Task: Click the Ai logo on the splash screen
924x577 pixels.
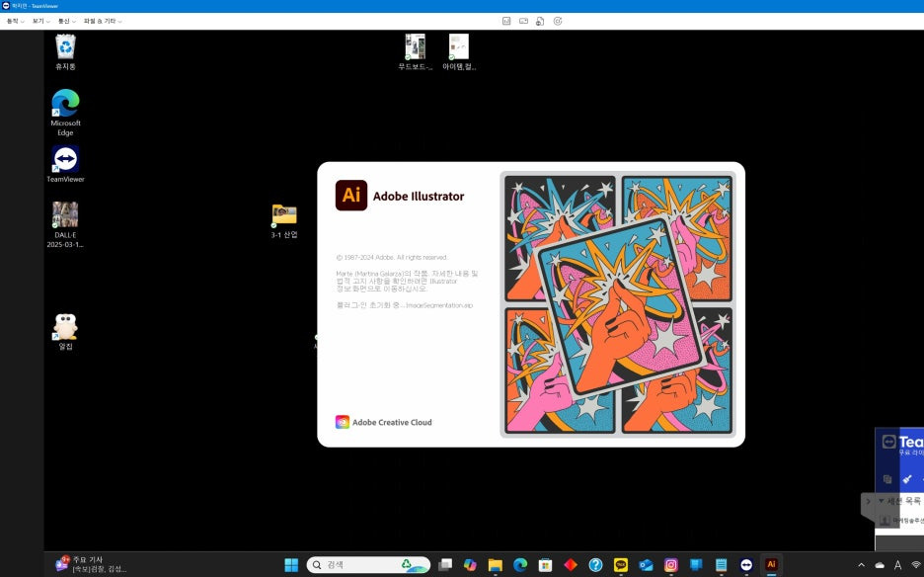Action: tap(351, 196)
